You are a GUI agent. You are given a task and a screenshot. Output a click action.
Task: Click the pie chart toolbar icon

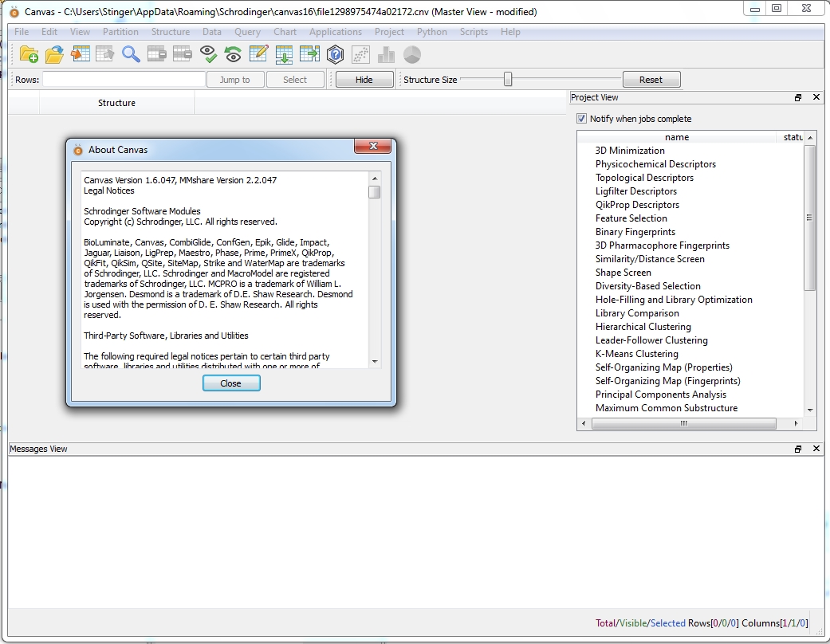tap(412, 54)
